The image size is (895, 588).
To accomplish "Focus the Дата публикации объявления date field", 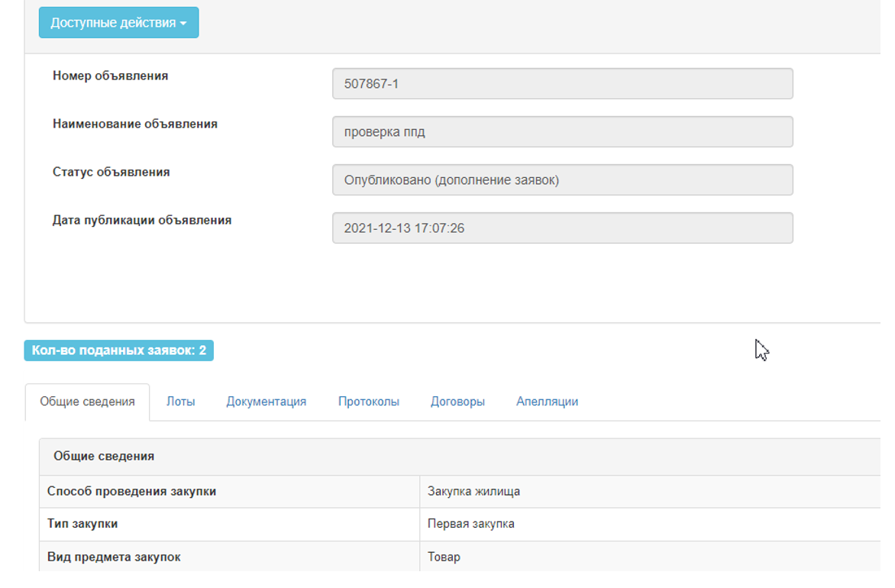I will coord(562,228).
